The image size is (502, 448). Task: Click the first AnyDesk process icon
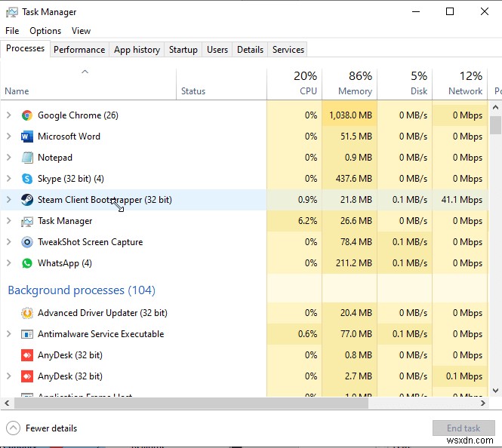coord(27,355)
